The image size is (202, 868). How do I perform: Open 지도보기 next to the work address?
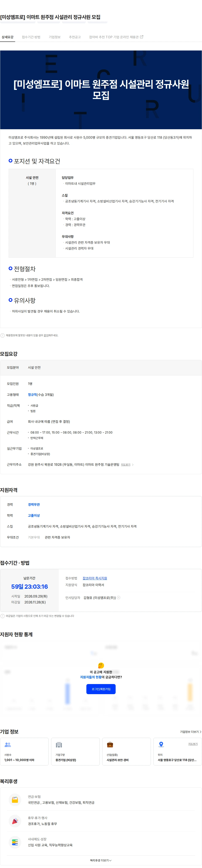[126, 465]
